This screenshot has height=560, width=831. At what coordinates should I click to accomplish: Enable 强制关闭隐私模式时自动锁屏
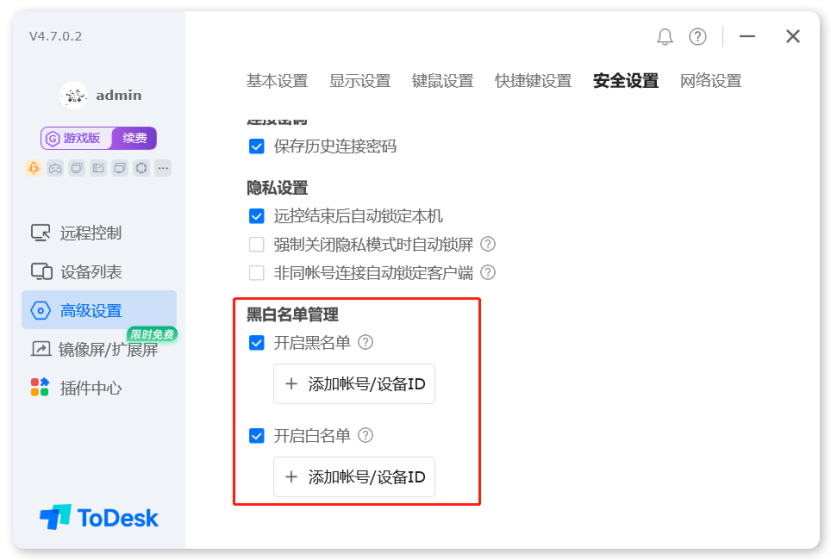click(x=257, y=244)
